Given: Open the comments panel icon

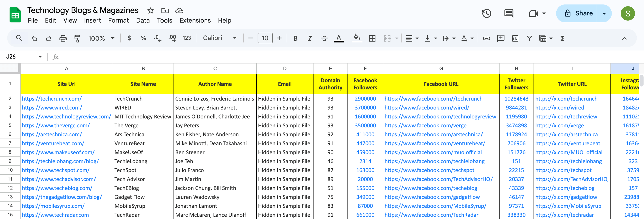Looking at the screenshot, I should 509,13.
